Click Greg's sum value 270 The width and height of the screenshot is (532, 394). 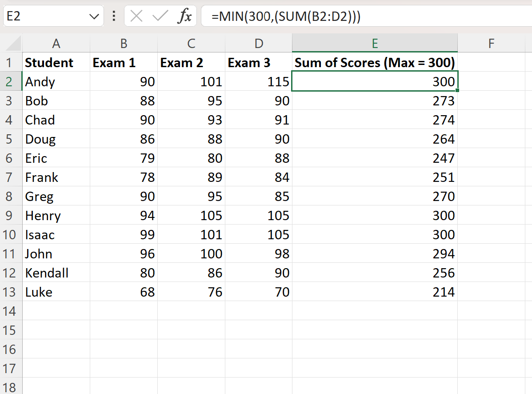375,196
